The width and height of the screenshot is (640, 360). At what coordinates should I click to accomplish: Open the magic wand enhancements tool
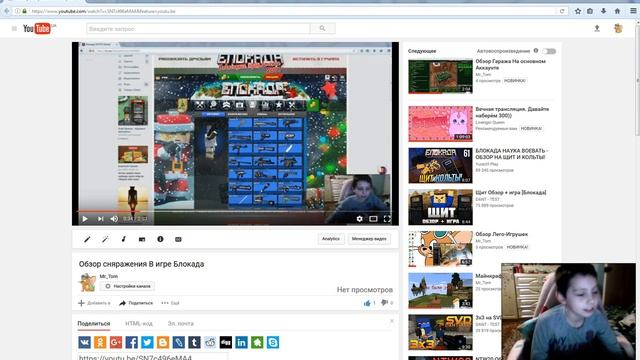(x=105, y=239)
